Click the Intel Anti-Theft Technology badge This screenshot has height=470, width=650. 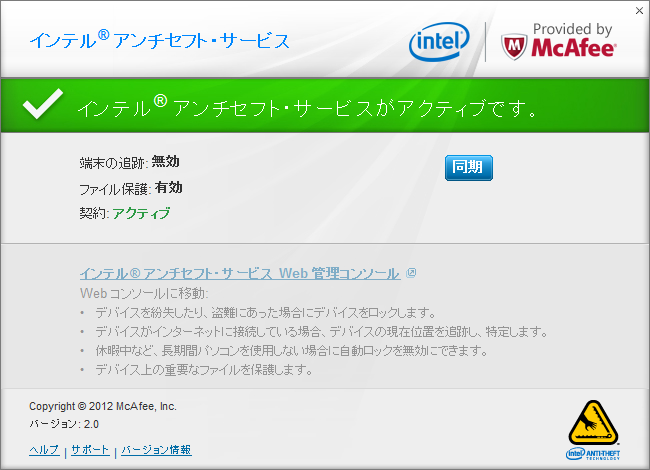593,430
